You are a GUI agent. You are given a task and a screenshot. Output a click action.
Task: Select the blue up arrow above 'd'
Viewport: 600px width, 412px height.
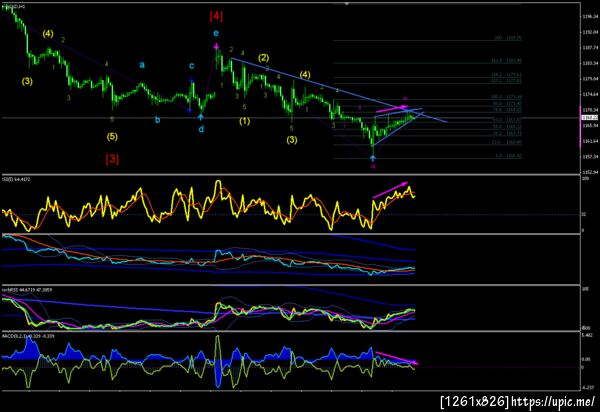201,117
